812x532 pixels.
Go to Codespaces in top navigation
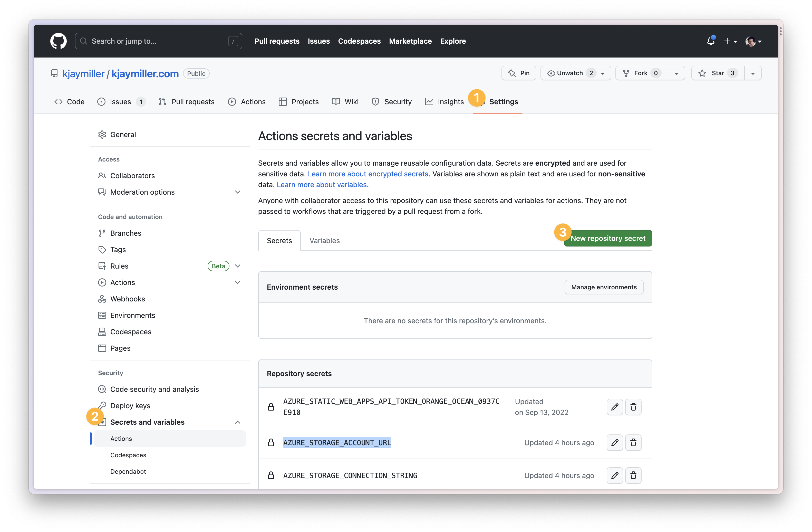click(x=359, y=41)
